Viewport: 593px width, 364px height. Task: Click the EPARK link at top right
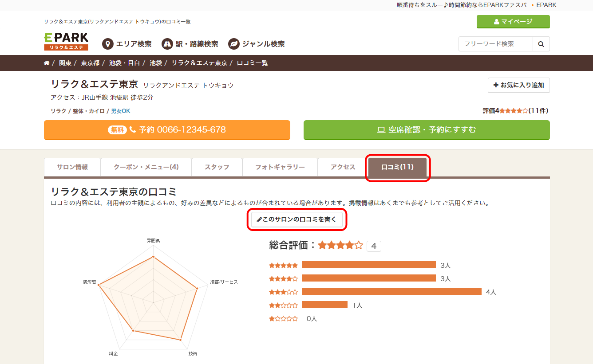[x=546, y=5]
